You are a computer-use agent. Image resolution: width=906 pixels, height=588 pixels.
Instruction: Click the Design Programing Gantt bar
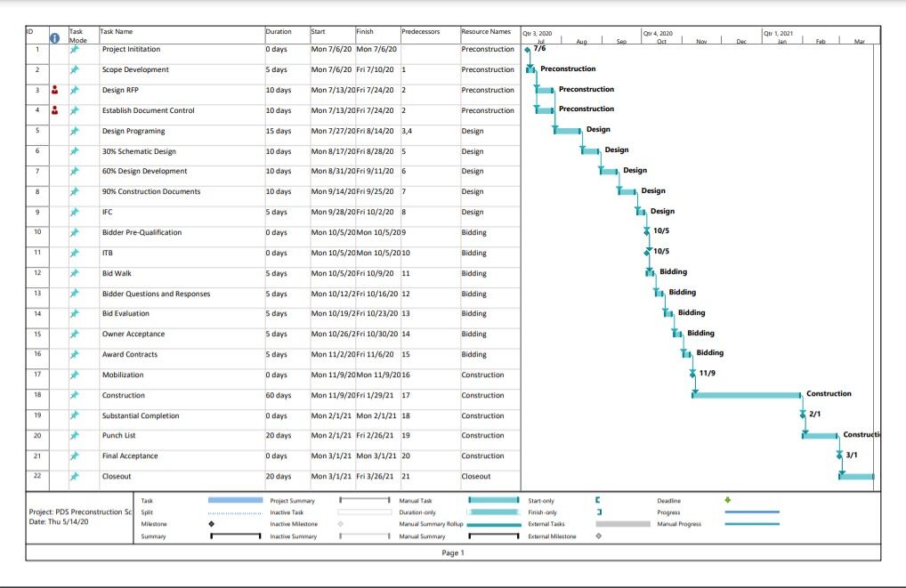[x=568, y=131]
